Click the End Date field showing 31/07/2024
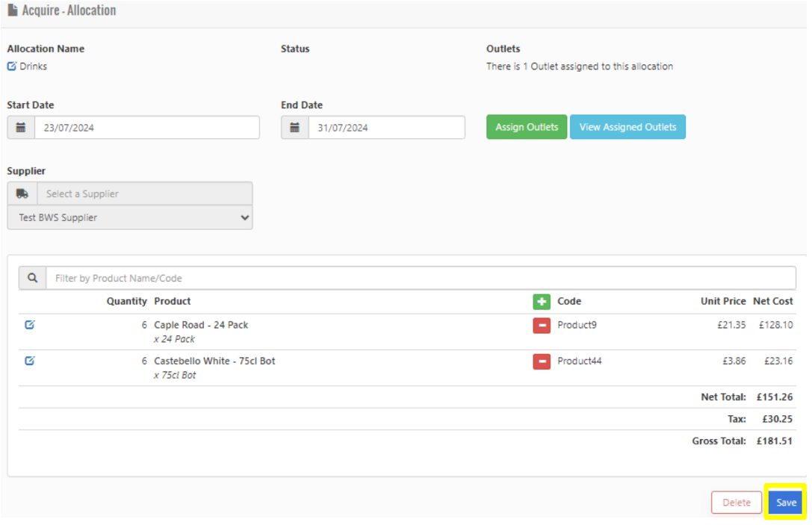This screenshot has height=525, width=812. pos(385,128)
